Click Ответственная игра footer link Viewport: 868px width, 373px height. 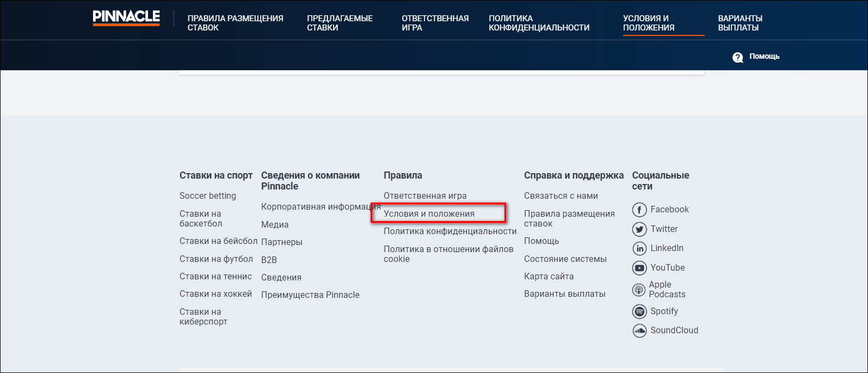coord(425,196)
